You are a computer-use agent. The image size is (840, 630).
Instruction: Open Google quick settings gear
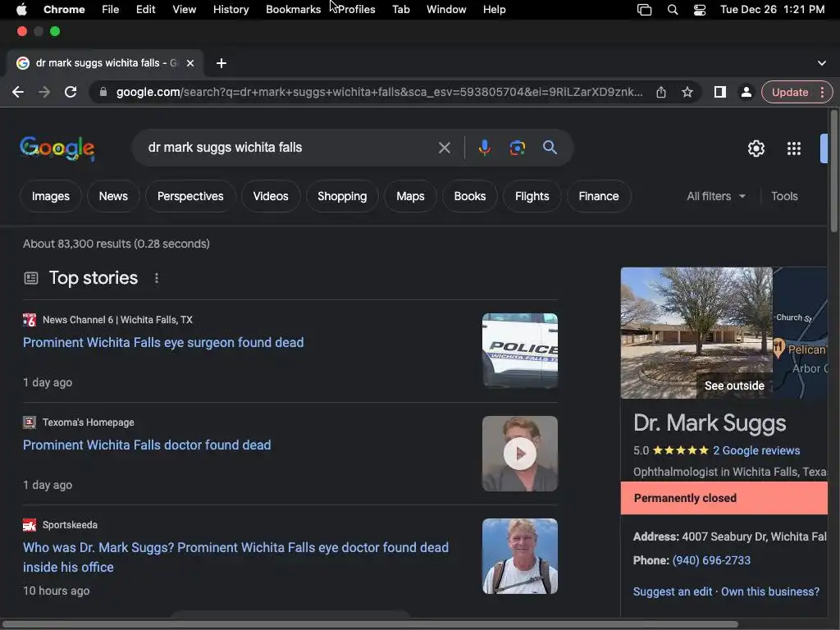point(756,148)
